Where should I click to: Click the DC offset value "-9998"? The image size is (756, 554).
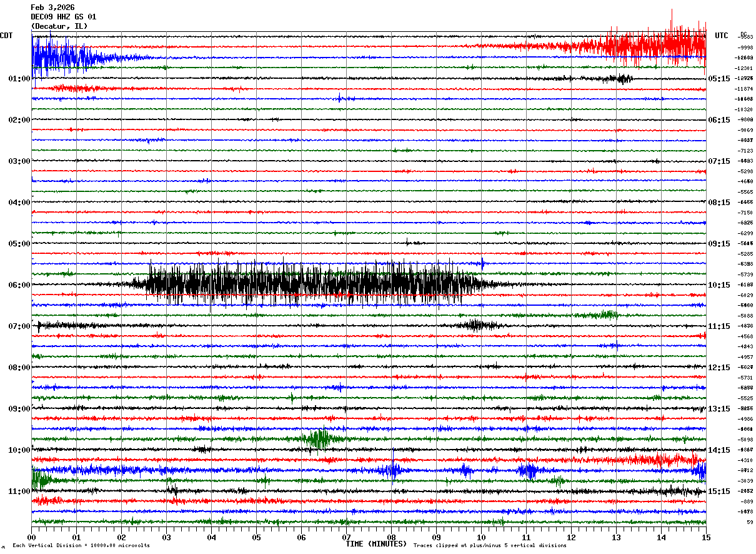click(x=746, y=48)
